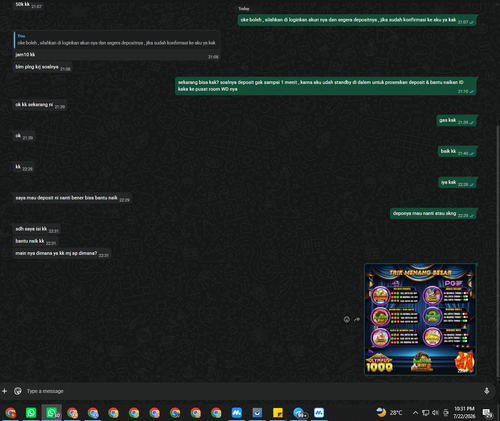
Task: Forward the Trik Menang Besar image
Action: pyautogui.click(x=357, y=319)
